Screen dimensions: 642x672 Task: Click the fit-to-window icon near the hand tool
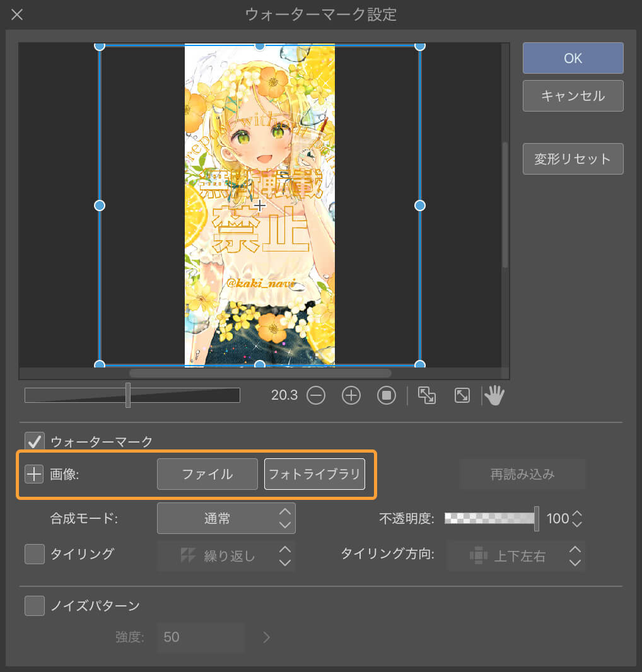click(461, 395)
